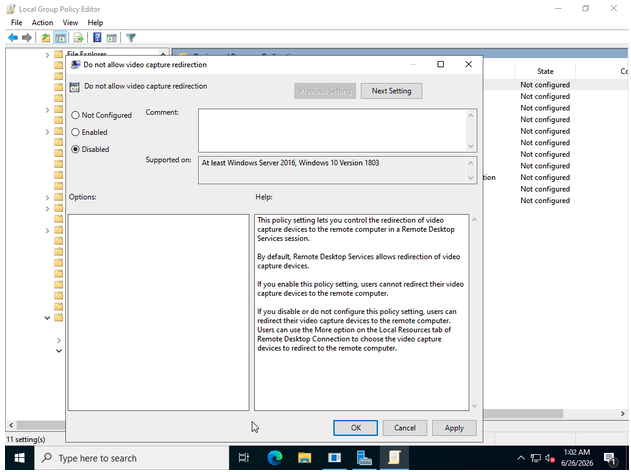Open the Help toolbar icon
The height and width of the screenshot is (472, 631).
click(x=97, y=38)
